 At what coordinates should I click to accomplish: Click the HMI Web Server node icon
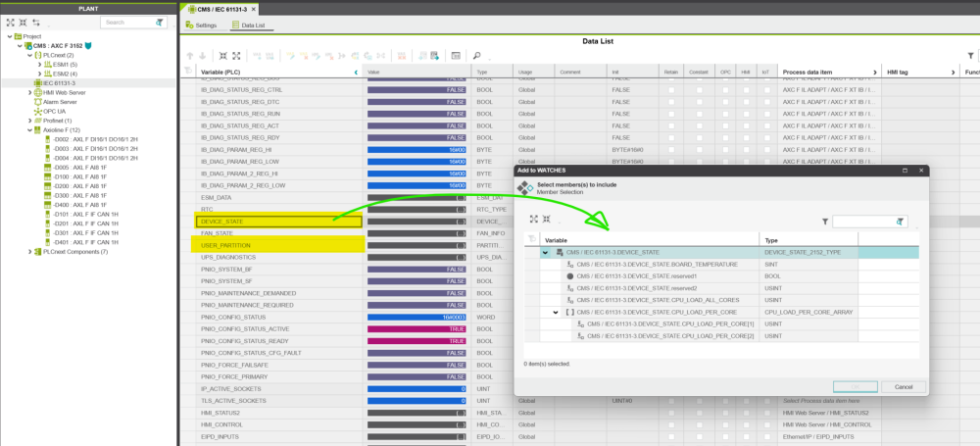(36, 92)
